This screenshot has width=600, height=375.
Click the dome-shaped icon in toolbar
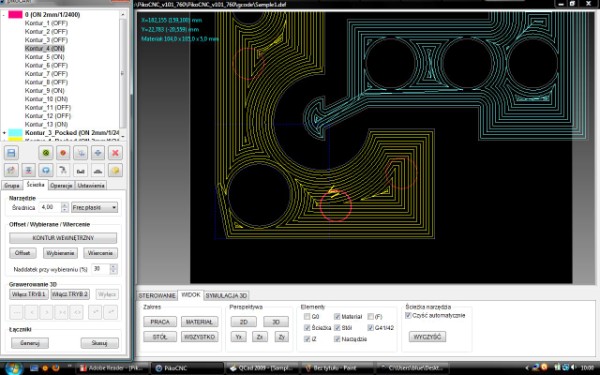(x=98, y=170)
